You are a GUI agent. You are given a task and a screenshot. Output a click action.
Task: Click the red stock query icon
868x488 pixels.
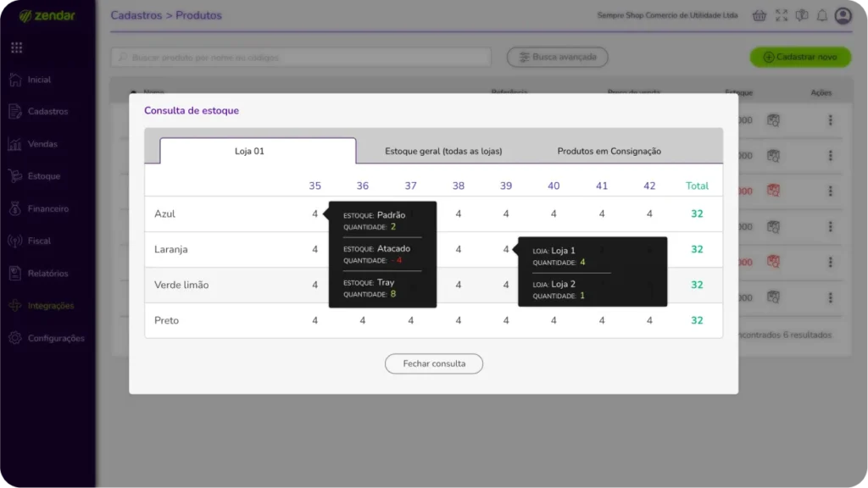pos(773,191)
